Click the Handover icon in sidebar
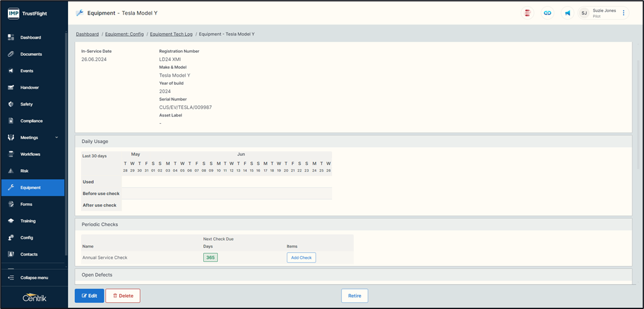The height and width of the screenshot is (309, 644). [x=11, y=88]
